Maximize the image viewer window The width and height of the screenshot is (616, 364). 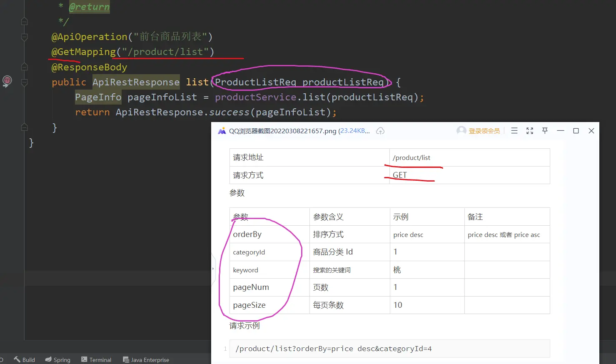tap(576, 131)
